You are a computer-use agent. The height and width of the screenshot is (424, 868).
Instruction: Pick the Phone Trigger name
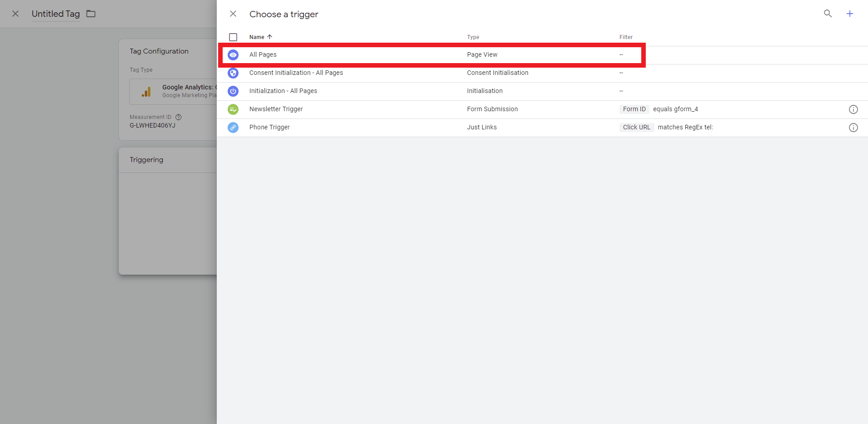[269, 128]
